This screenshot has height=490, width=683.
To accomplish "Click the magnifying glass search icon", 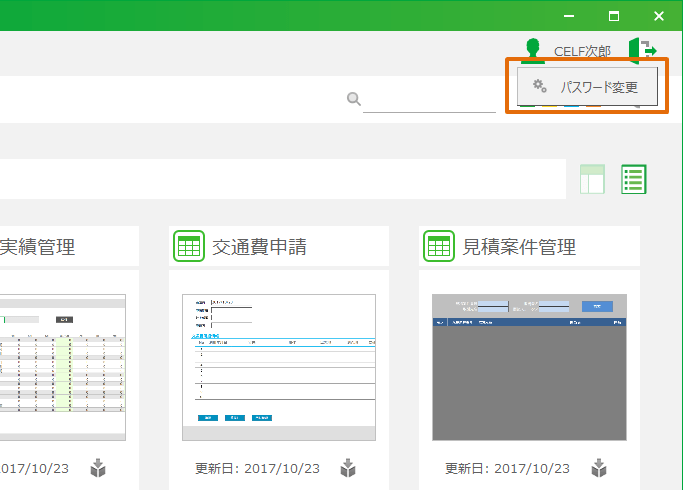I will (x=353, y=98).
